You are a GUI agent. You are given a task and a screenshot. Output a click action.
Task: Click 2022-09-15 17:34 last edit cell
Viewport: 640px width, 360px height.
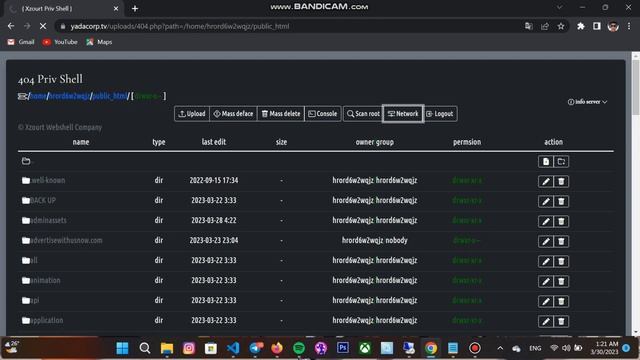tap(214, 180)
